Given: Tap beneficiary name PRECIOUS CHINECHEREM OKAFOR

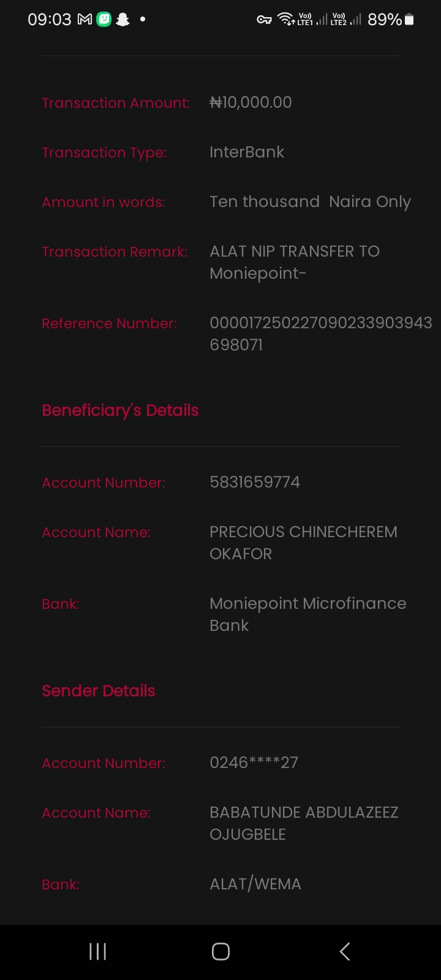Looking at the screenshot, I should point(303,543).
